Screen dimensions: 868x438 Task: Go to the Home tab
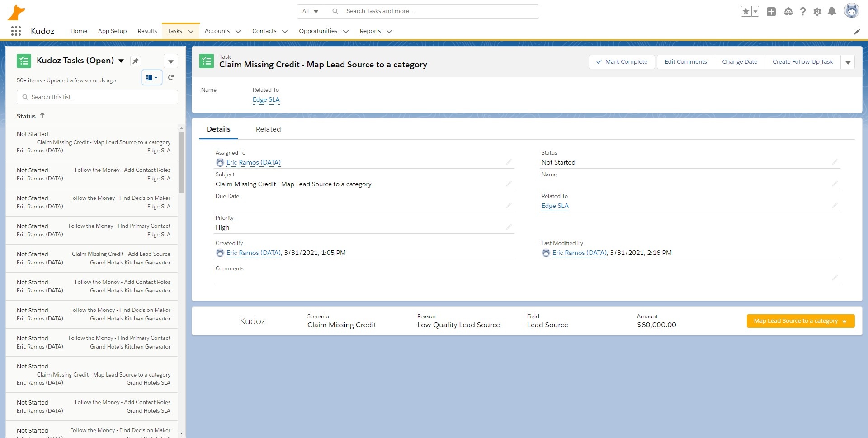tap(79, 31)
